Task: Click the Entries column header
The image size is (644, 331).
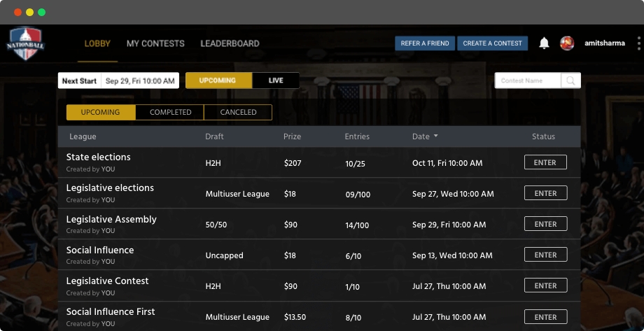Action: pyautogui.click(x=357, y=136)
